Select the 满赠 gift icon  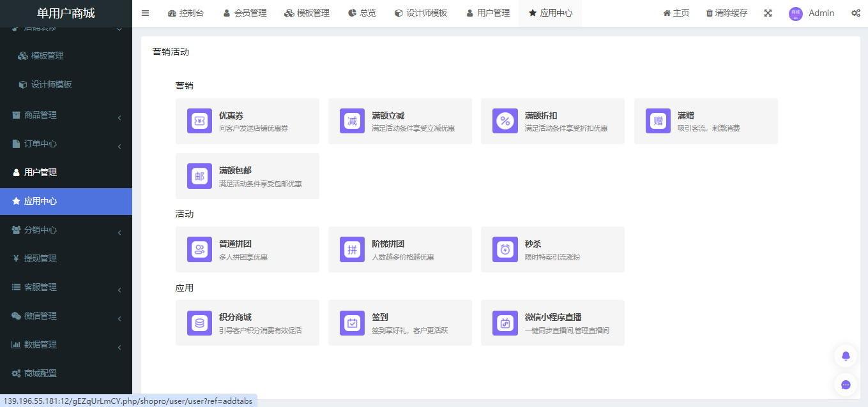(658, 121)
